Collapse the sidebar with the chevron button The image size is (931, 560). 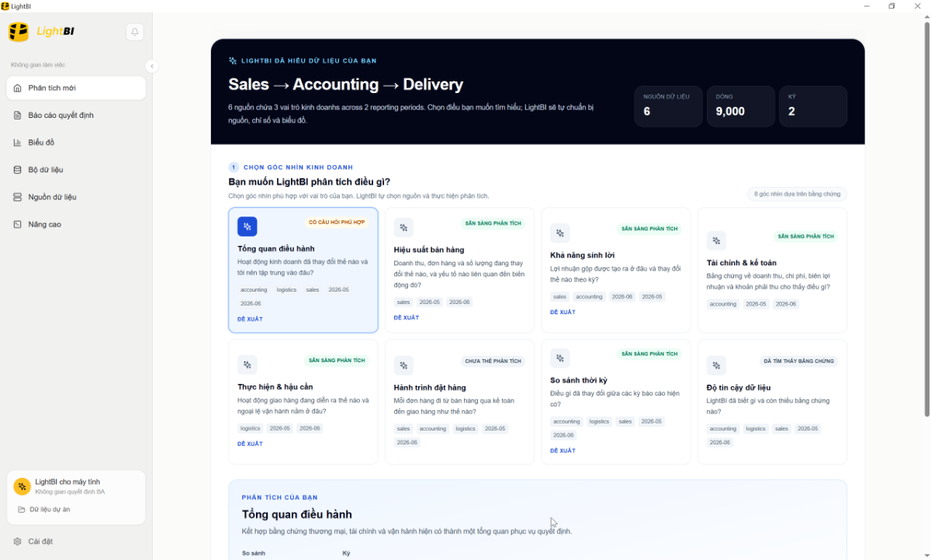(x=152, y=67)
